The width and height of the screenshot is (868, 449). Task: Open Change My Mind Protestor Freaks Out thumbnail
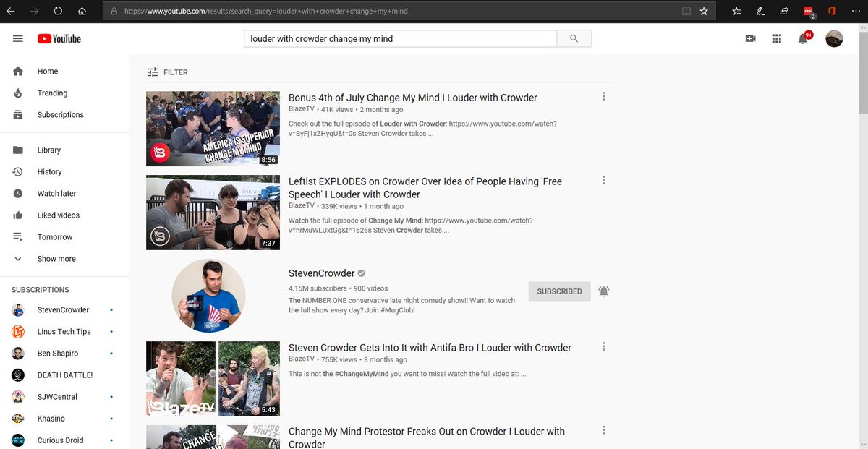click(x=213, y=437)
